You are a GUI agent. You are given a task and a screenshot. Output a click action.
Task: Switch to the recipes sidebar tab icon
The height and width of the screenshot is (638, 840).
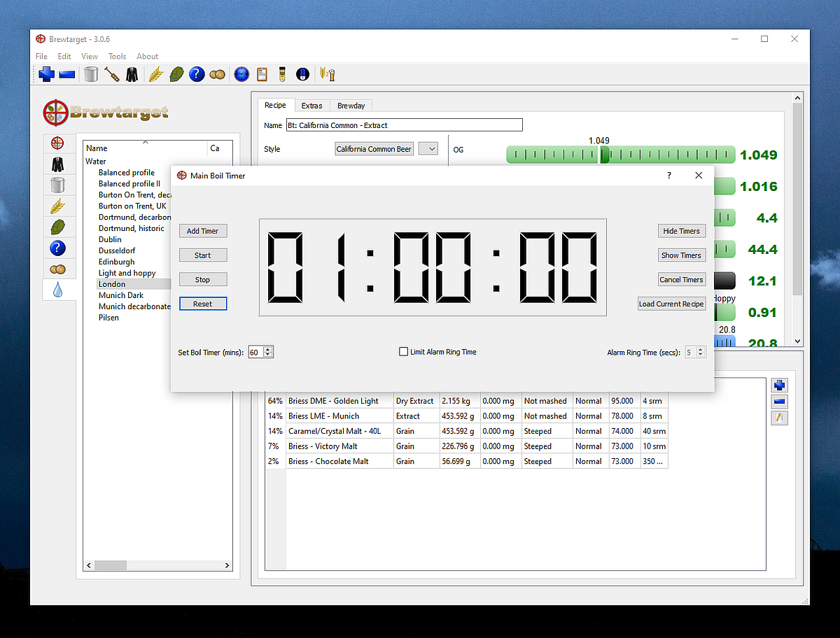click(57, 143)
